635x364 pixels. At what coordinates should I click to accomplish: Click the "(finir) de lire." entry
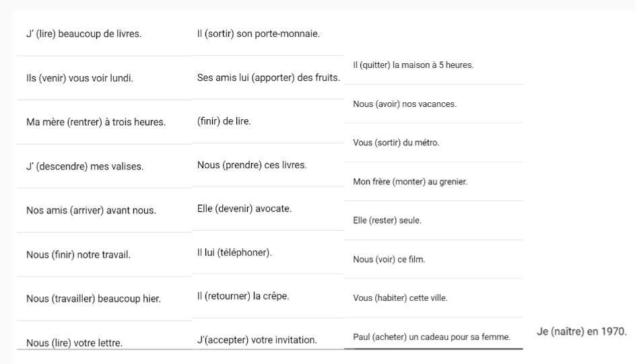(x=224, y=121)
